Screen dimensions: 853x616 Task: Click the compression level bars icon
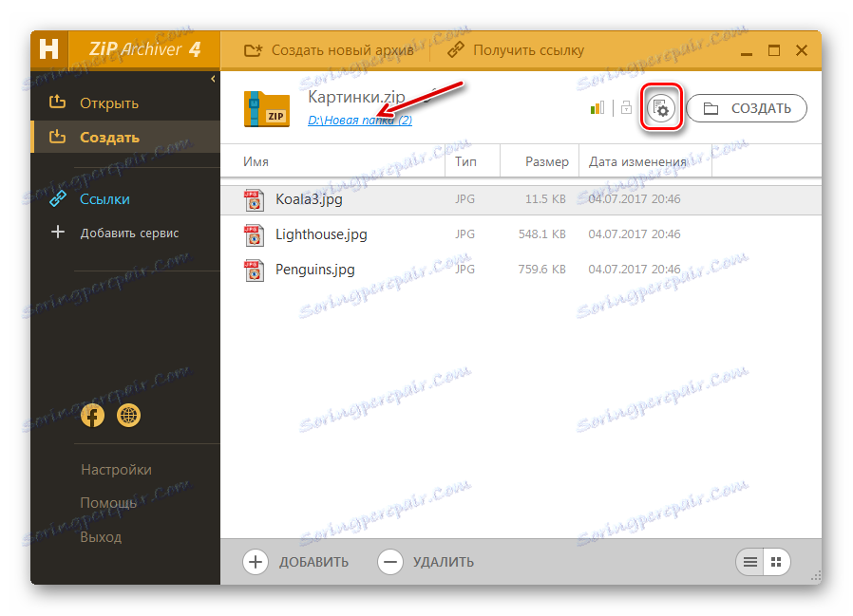(597, 107)
